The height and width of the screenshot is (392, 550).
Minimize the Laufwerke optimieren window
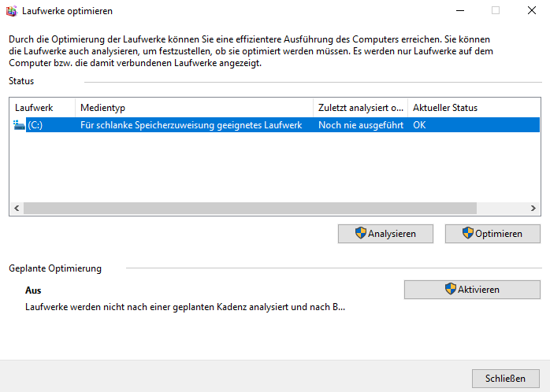[460, 11]
